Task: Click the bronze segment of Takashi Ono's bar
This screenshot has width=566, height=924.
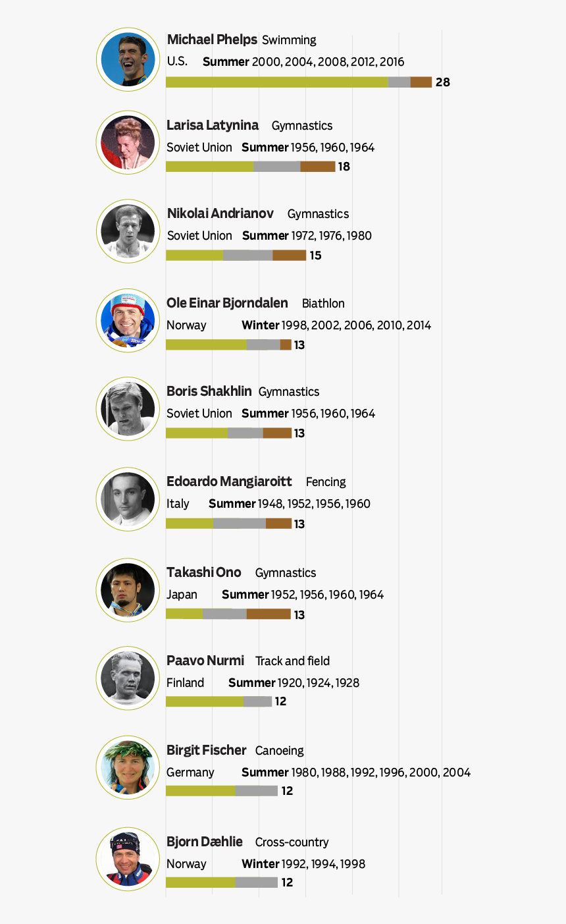Action: (269, 614)
